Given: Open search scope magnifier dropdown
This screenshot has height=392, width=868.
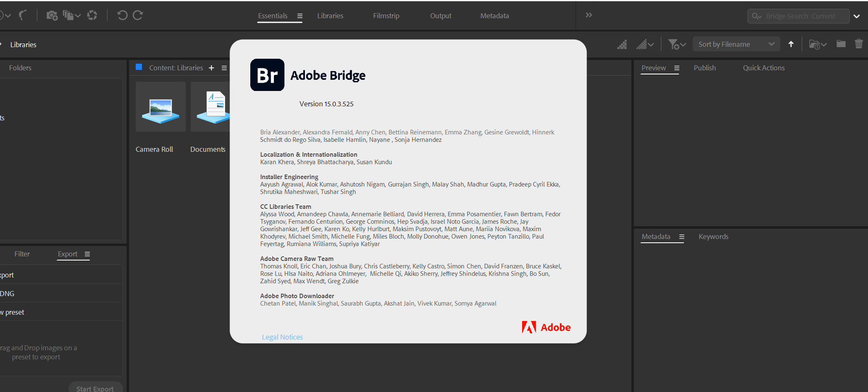Looking at the screenshot, I should [x=757, y=16].
